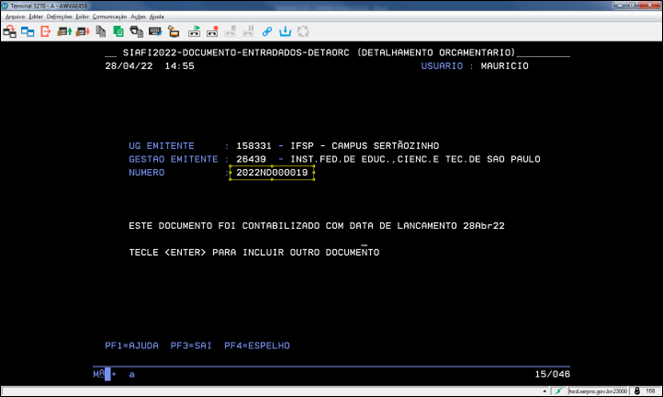Viewport: 663px width, 397px height.
Task: Click the new session icon in toolbar
Action: point(10,32)
